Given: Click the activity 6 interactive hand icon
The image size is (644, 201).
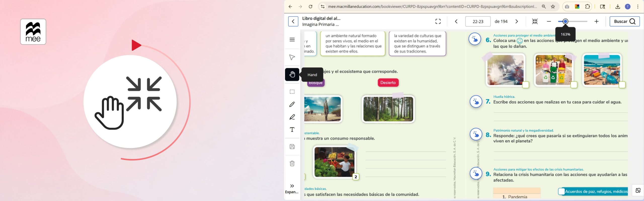Looking at the screenshot, I should pos(475,39).
